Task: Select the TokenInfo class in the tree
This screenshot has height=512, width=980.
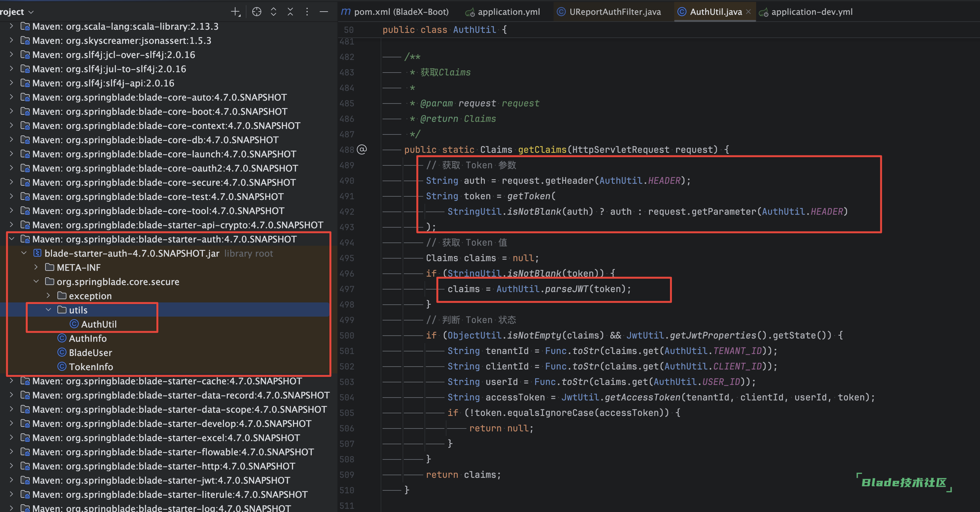Action: pos(91,367)
